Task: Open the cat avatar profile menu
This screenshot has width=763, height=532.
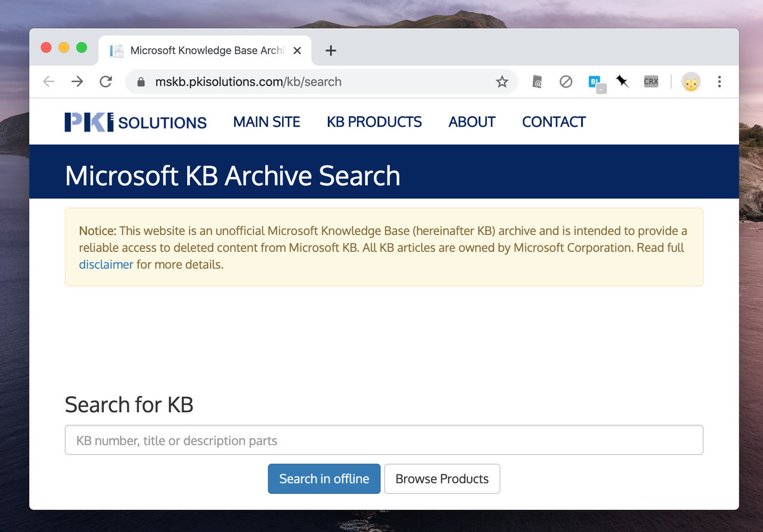Action: (x=691, y=82)
